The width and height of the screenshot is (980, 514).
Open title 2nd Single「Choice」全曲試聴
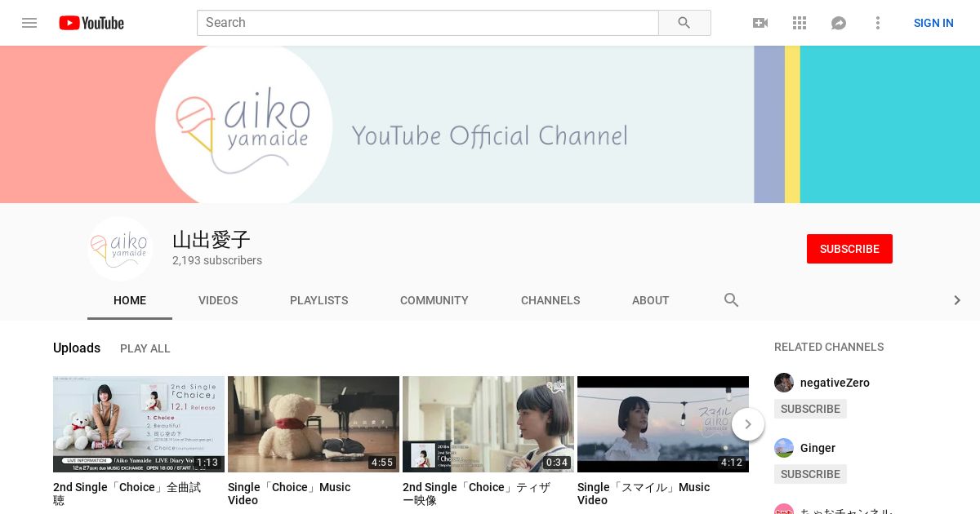(x=127, y=494)
